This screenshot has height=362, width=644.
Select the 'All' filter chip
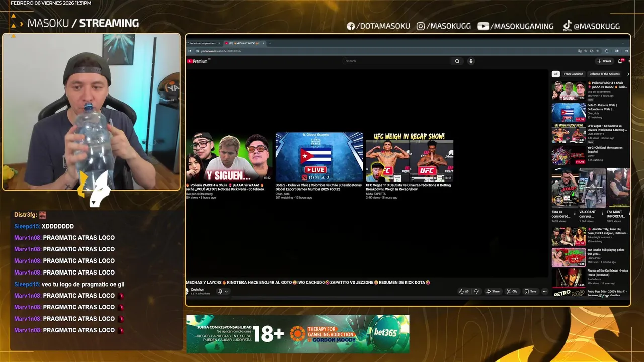click(556, 74)
